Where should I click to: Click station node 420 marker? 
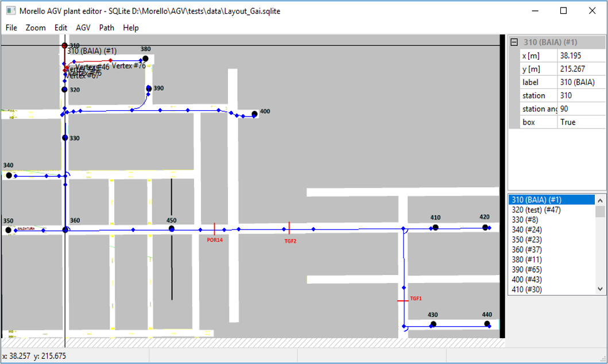tap(485, 227)
